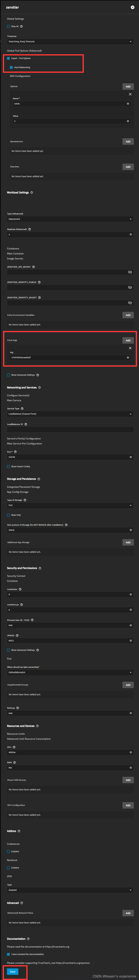The width and height of the screenshot is (139, 980).
Task: Enable Show Advanced Settings under UMASK
Action: click(8, 650)
